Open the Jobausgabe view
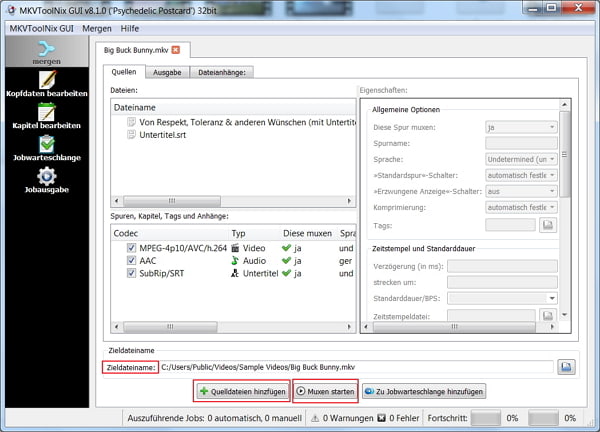The width and height of the screenshot is (600, 432). [47, 180]
